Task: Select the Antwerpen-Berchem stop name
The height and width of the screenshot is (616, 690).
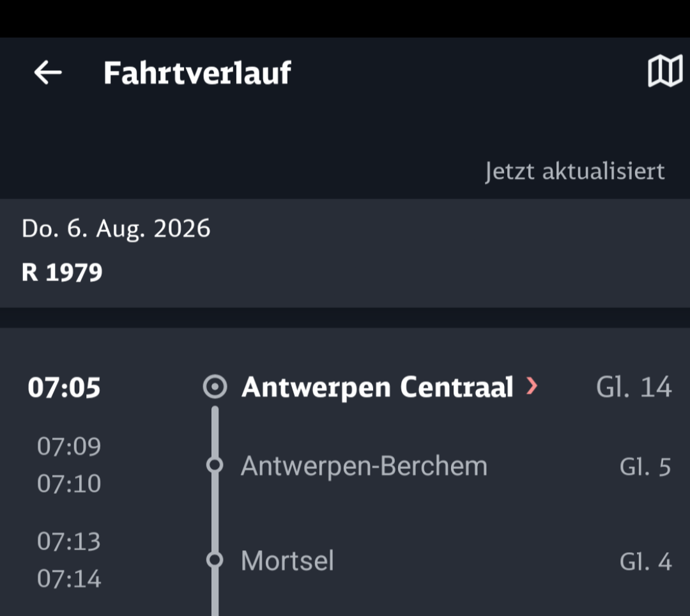Action: coord(364,466)
